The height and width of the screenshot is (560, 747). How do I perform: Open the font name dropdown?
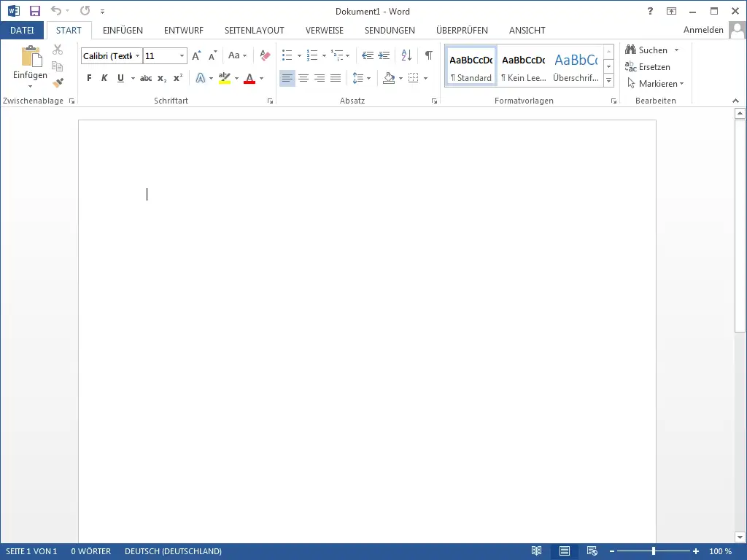[x=137, y=56]
